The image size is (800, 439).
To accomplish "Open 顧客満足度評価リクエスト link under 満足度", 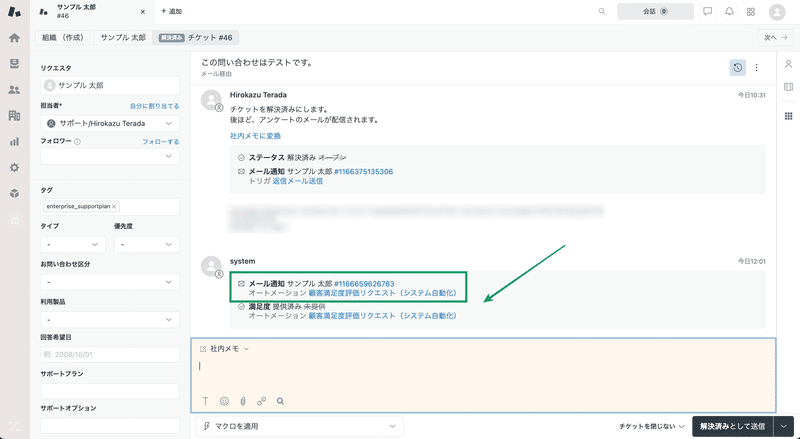I will pos(382,316).
